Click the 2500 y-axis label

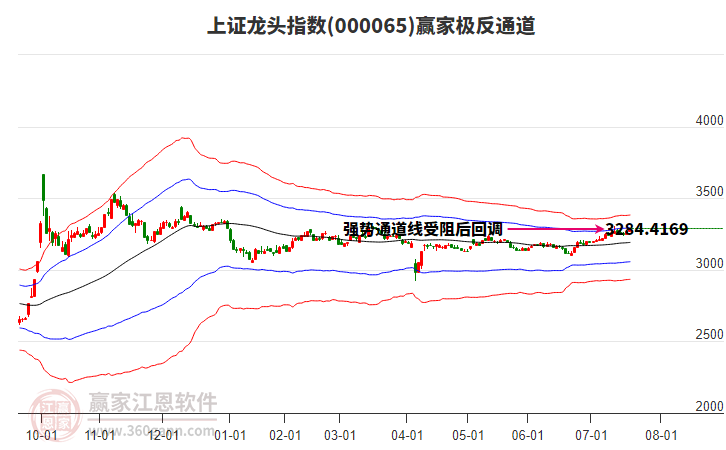click(x=709, y=335)
